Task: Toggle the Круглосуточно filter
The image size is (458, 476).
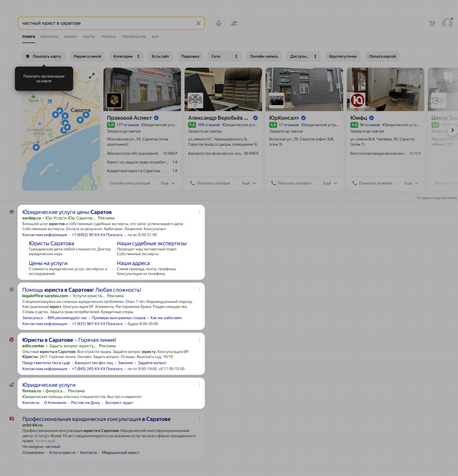Action: coord(343,56)
